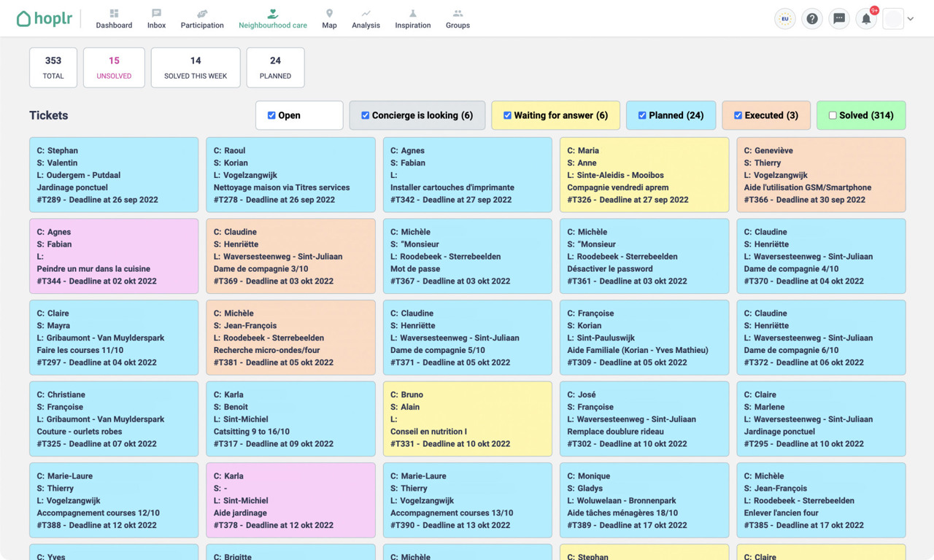
Task: Open the Inspiration icon in navigation
Action: pyautogui.click(x=413, y=13)
